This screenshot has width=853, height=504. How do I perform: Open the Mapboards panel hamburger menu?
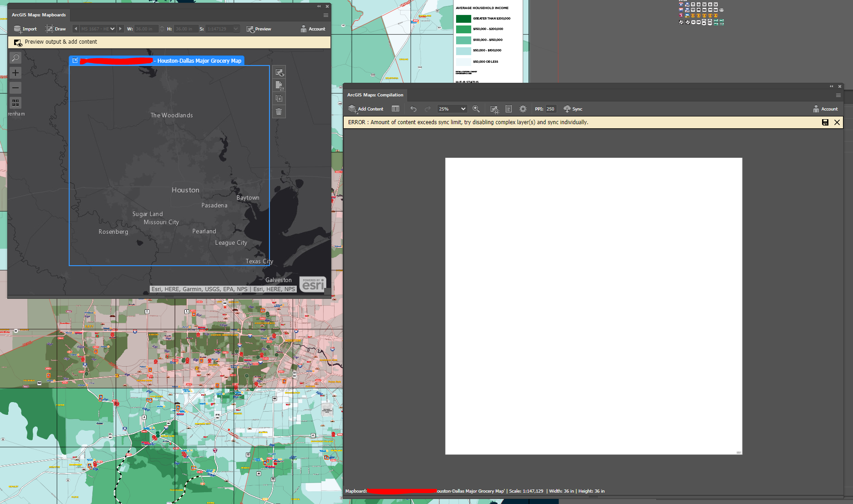pos(326,15)
